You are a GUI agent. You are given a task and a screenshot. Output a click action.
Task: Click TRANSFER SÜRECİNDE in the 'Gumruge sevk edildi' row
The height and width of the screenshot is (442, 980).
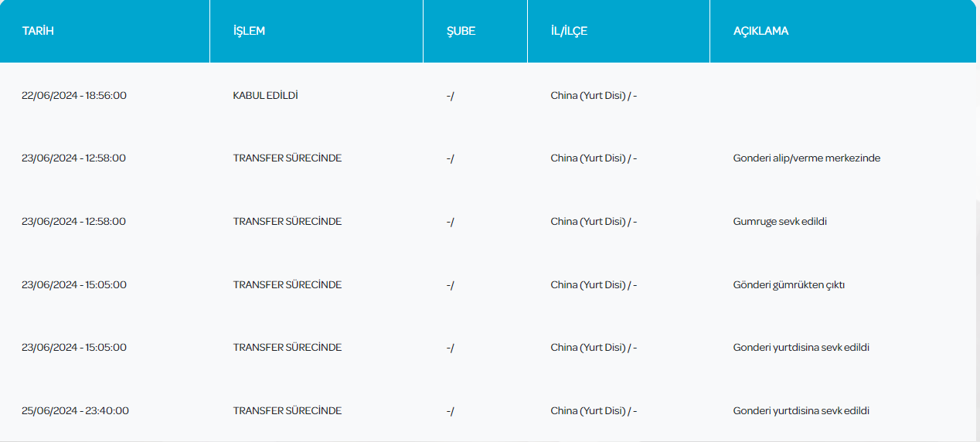coord(287,222)
